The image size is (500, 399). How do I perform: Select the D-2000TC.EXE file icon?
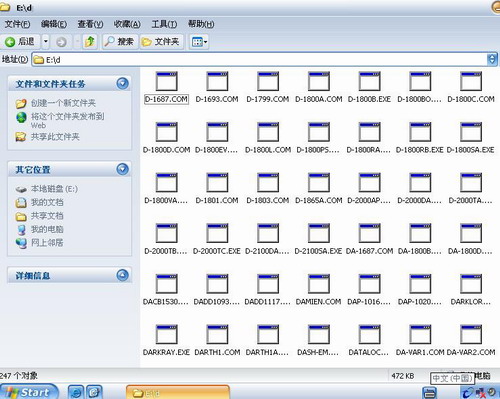tap(217, 233)
